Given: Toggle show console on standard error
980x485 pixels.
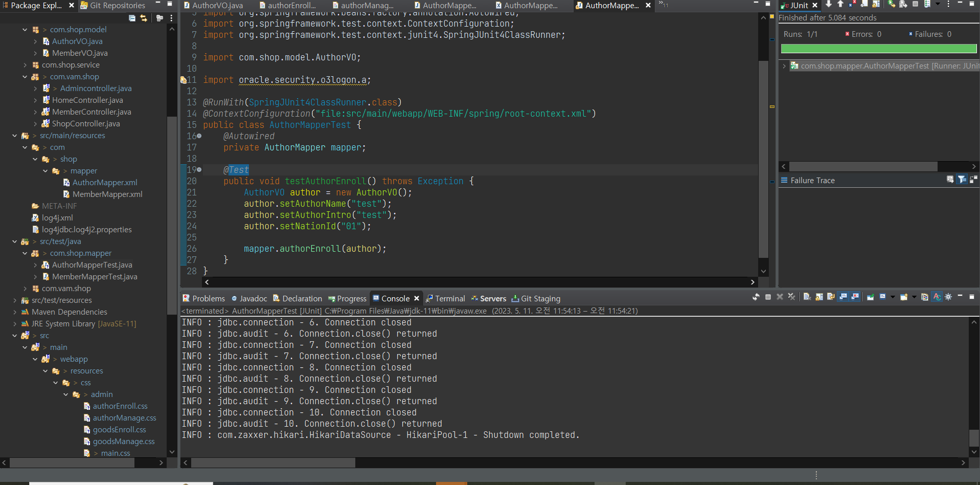Looking at the screenshot, I should pos(855,297).
